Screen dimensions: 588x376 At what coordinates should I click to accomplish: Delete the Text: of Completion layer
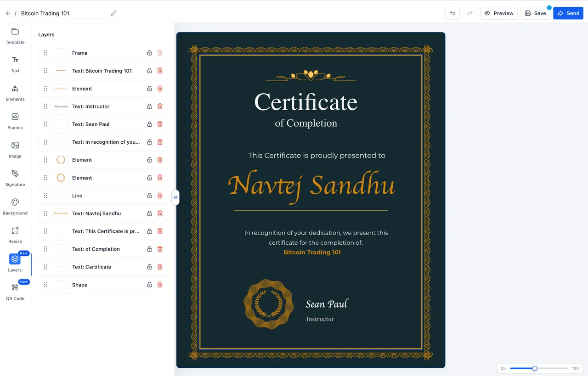160,249
